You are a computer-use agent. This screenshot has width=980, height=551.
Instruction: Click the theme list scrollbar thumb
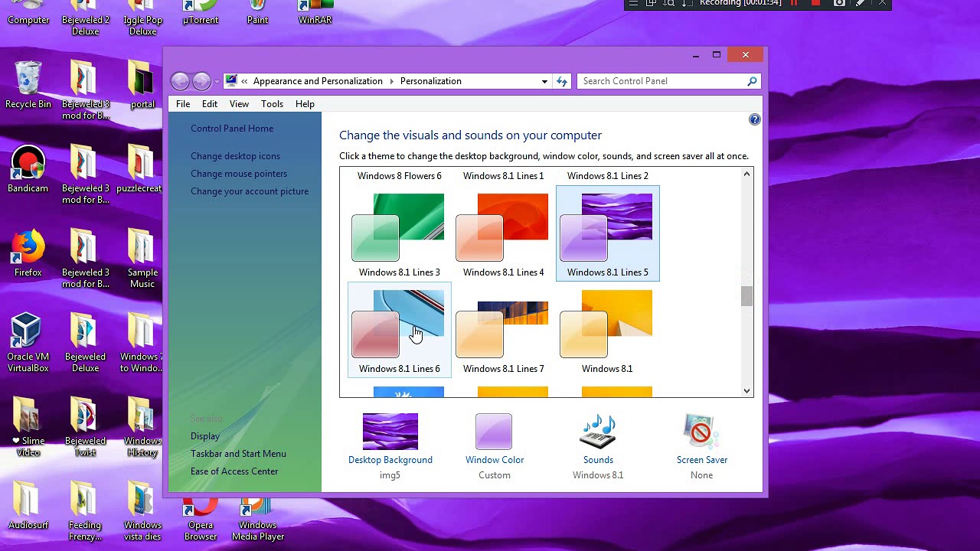[x=746, y=296]
